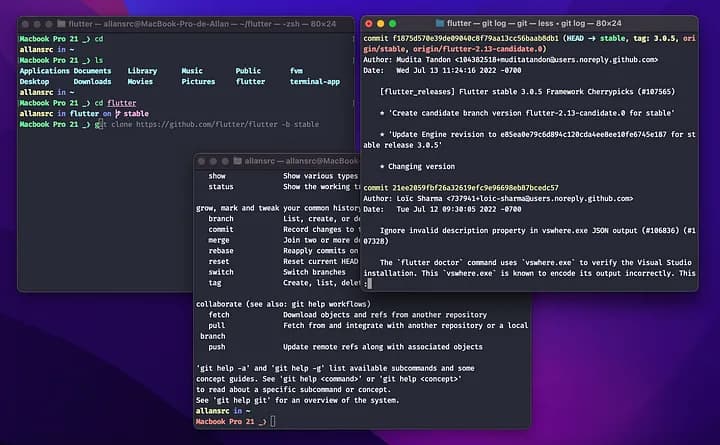720x445 pixels.
Task: Click Pictures in ls output
Action: 198,81
